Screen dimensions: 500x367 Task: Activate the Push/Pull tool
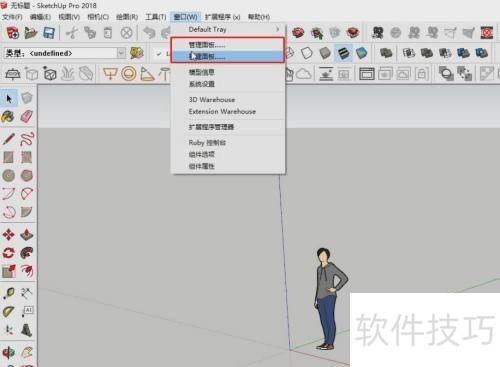tap(27, 234)
